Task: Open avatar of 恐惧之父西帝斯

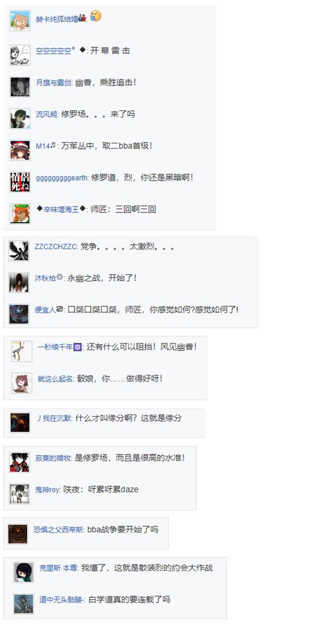Action: click(x=18, y=534)
